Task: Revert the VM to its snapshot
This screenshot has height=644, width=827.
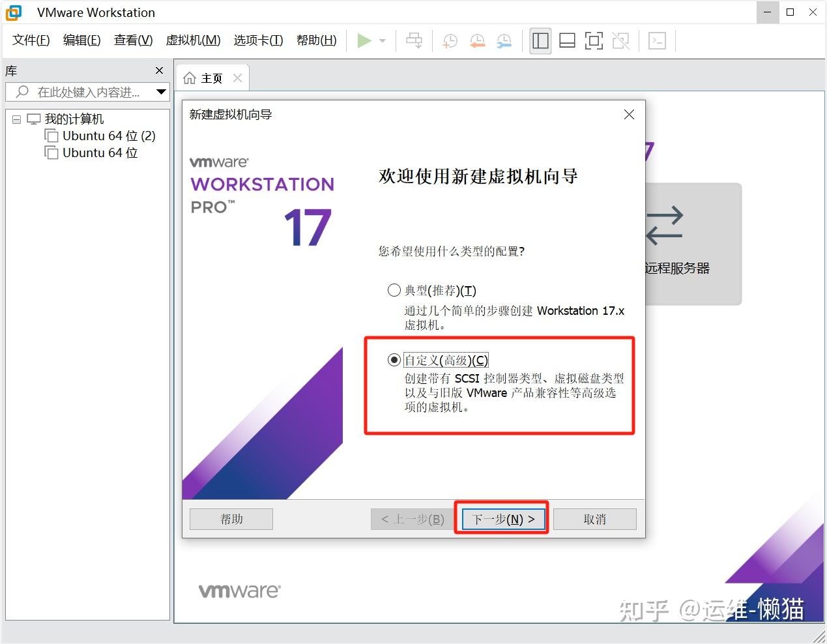Action: 477,40
